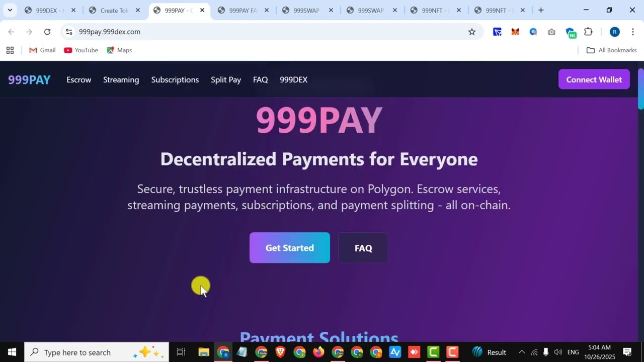Go to the Subscriptions menu item

tap(175, 79)
